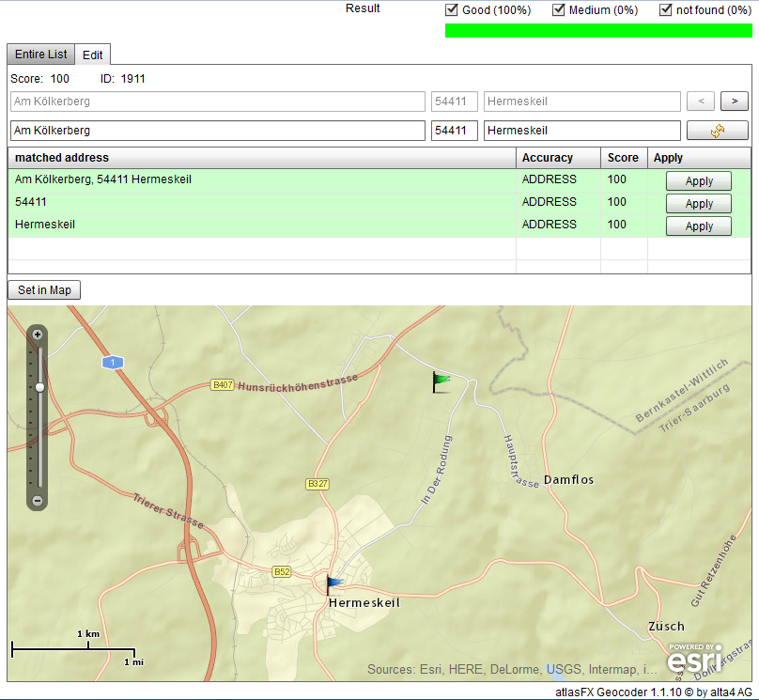Click the editable street field Am Kölkerberg
Screen dimensions: 759x700
click(x=217, y=131)
